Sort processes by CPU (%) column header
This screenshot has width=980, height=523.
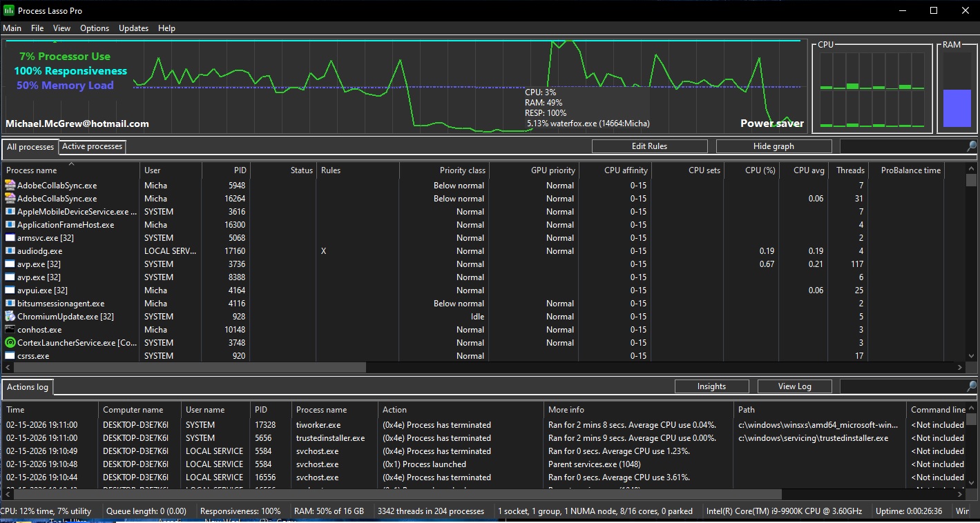[760, 170]
